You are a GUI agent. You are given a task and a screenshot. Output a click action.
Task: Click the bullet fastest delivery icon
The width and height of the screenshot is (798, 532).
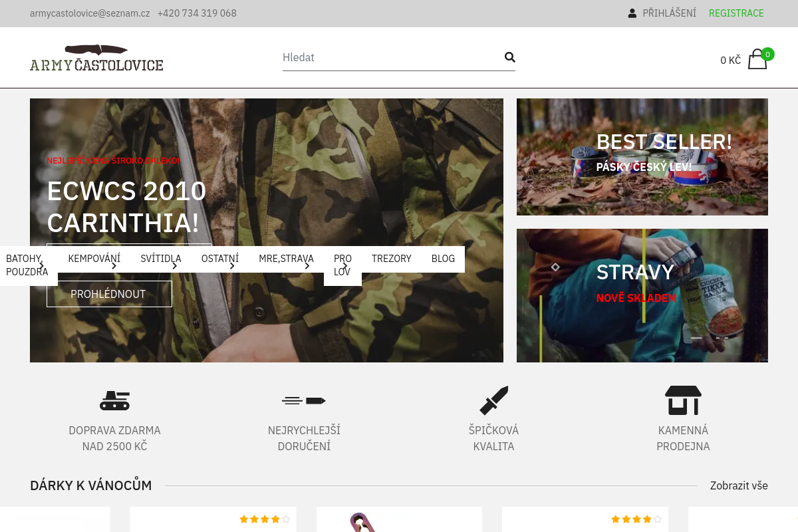pos(304,400)
